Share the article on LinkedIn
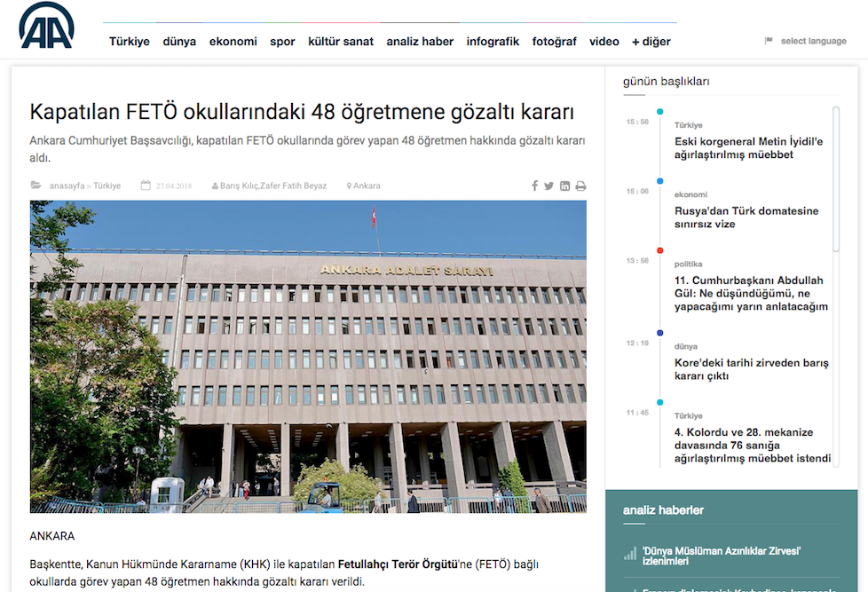The height and width of the screenshot is (592, 868). 564,186
